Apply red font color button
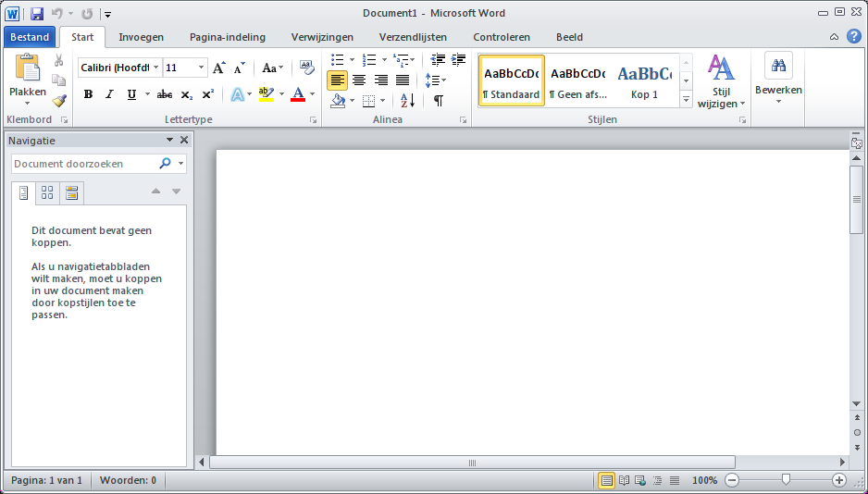Image resolution: width=868 pixels, height=494 pixels. coord(298,94)
